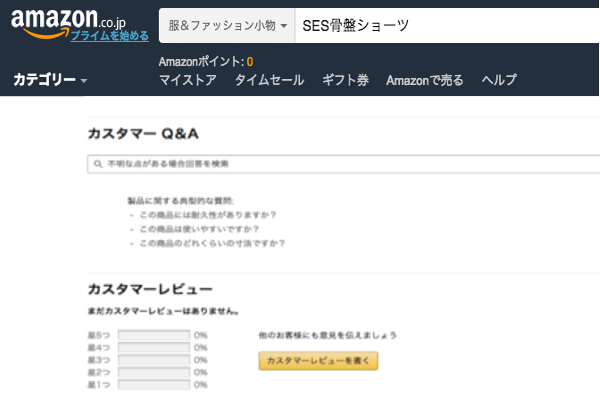Select question この商品のどれくらいの寸法ですか？
Screen dimensions: 600x400
212,243
